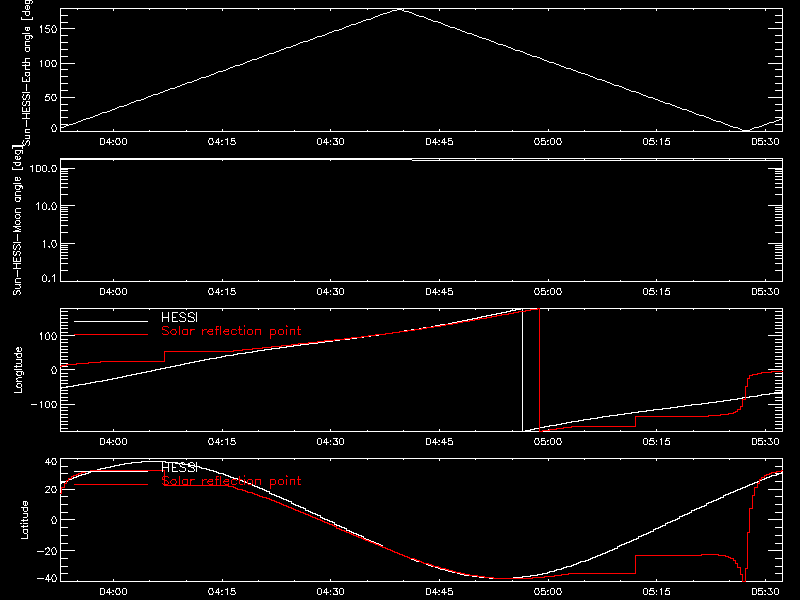This screenshot has width=800, height=600.
Task: Click the 100 tick on Longitude axis
Action: pos(48,336)
